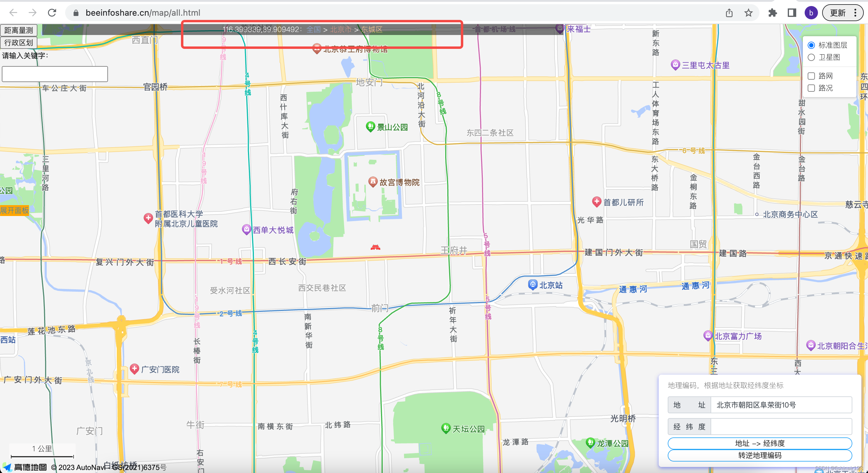Screen dimensions: 868x473
Task: Click the 距离量测 distance measure button
Action: 18,30
